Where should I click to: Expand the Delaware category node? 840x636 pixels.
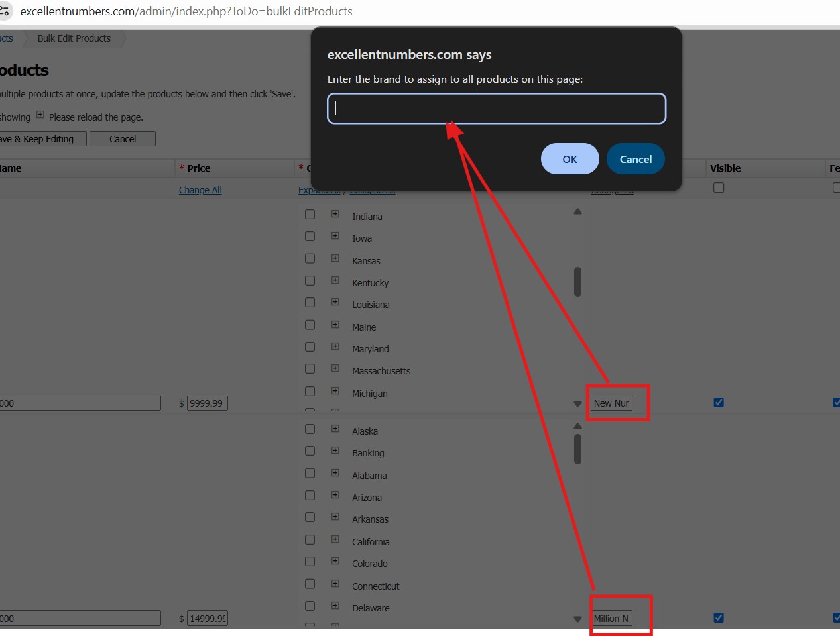tap(335, 606)
